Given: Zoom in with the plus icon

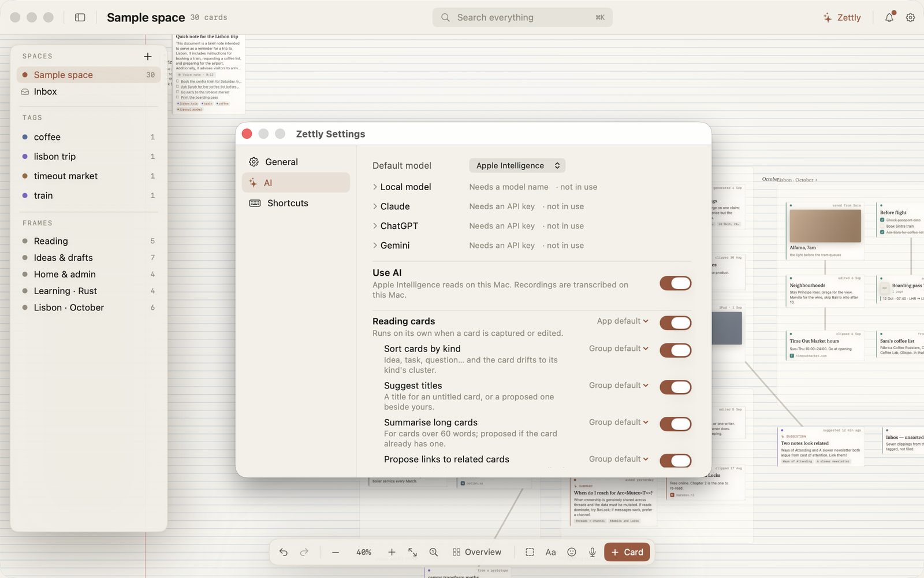Looking at the screenshot, I should [392, 552].
